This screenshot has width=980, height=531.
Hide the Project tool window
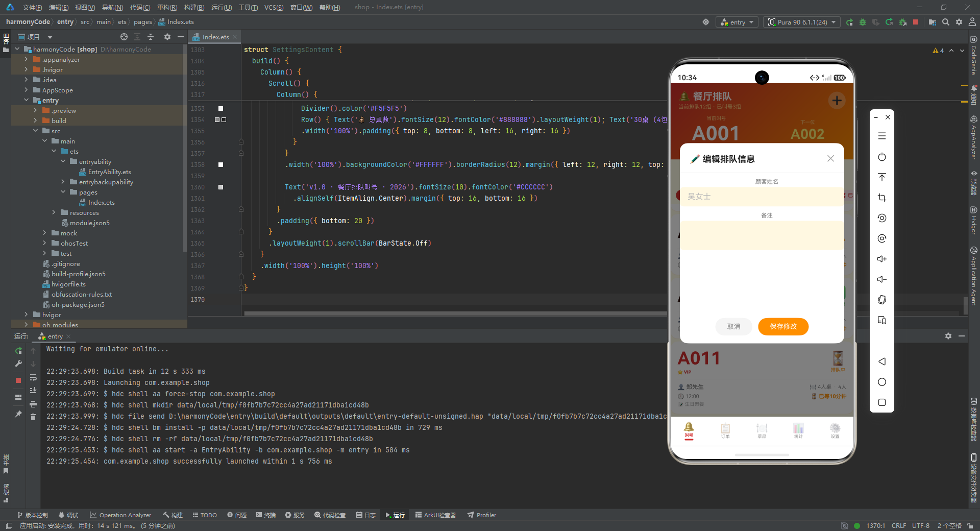coord(180,37)
